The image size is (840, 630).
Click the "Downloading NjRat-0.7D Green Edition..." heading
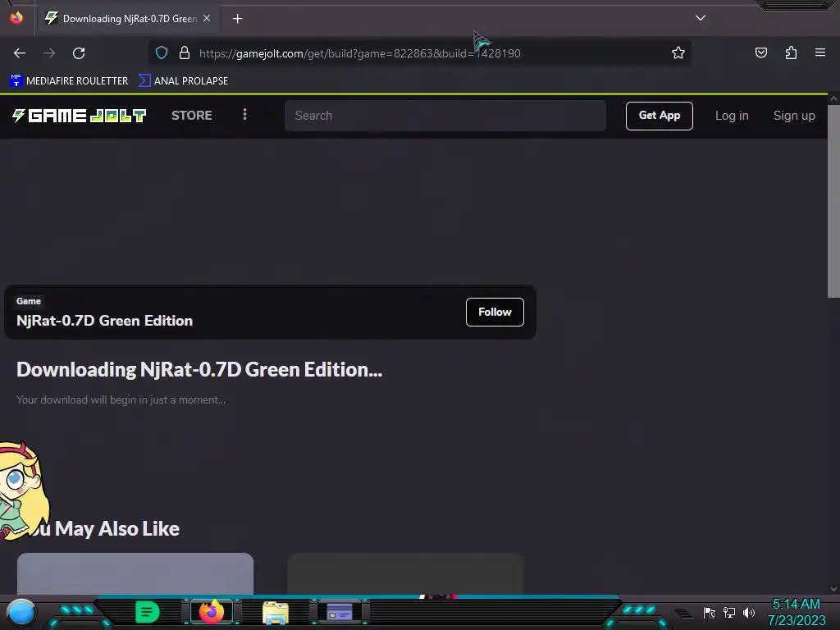pyautogui.click(x=199, y=370)
